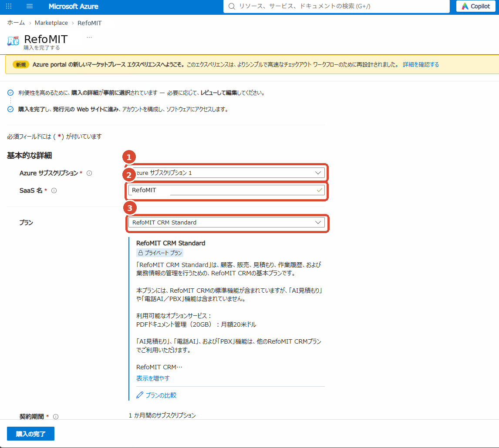499x448 pixels.
Task: Click second step check-circle icon
Action: click(x=10, y=109)
